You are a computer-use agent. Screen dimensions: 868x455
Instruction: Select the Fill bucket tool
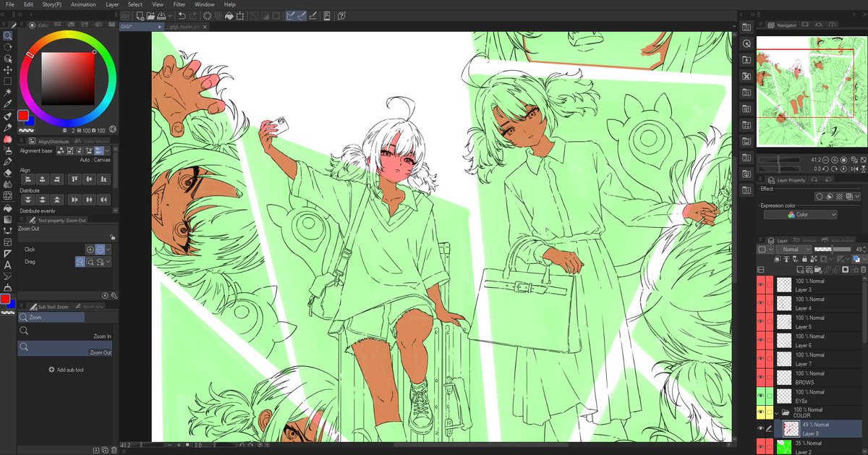tap(7, 208)
